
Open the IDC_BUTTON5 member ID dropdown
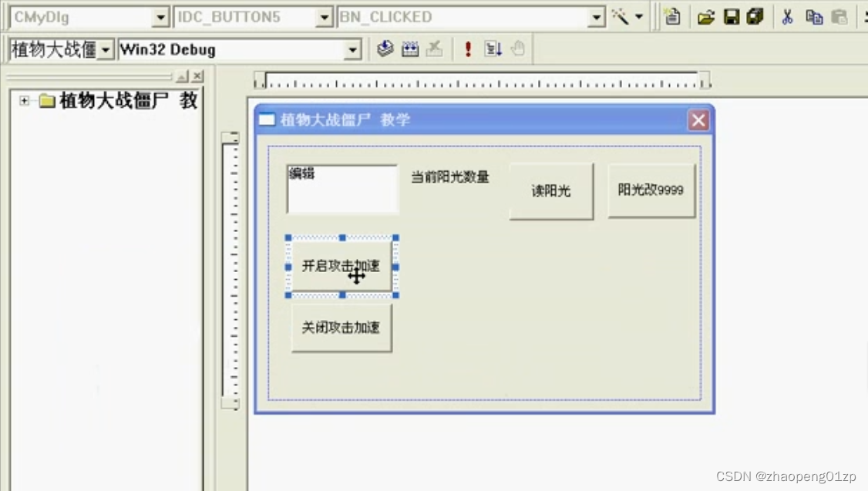[x=324, y=17]
